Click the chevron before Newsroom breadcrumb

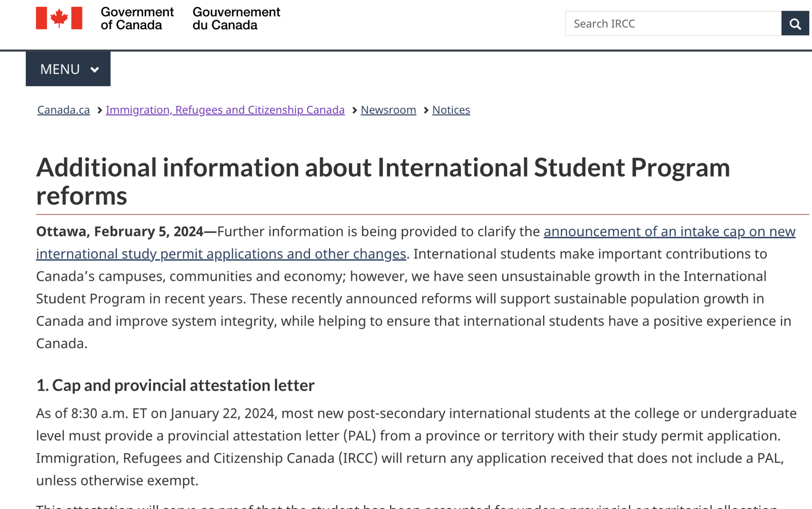pyautogui.click(x=354, y=110)
